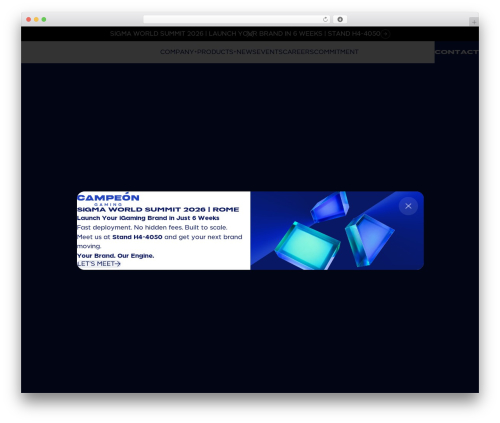Image resolution: width=500 pixels, height=423 pixels.
Task: Open a new tab with the plus button
Action: coord(474,22)
